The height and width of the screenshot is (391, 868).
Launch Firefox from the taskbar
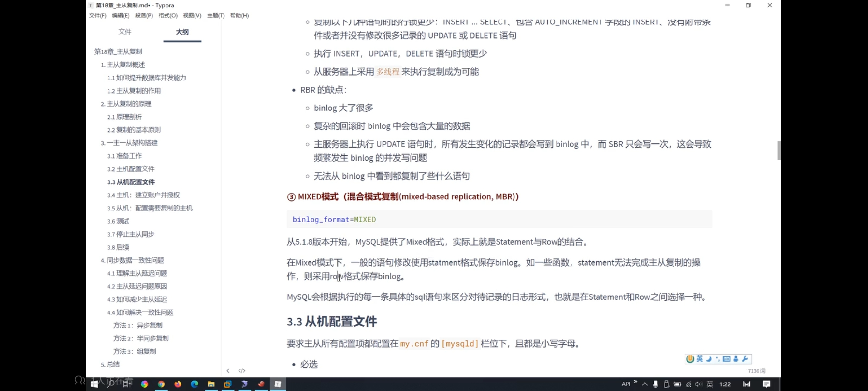[x=178, y=384]
